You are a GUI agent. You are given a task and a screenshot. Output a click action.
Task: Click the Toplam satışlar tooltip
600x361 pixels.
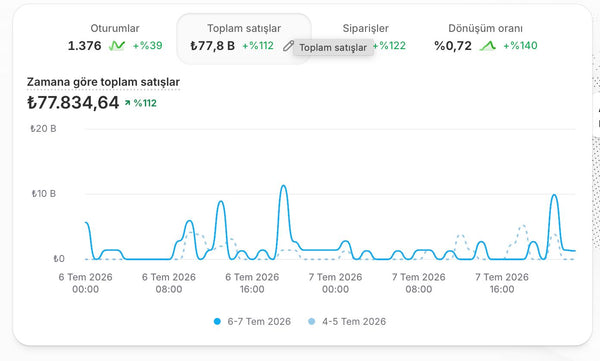(x=333, y=47)
